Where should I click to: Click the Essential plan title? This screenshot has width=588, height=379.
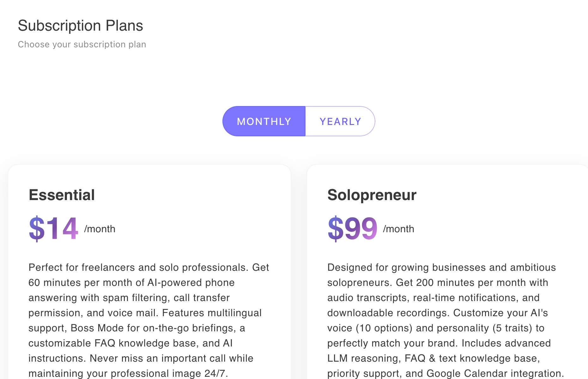[62, 195]
